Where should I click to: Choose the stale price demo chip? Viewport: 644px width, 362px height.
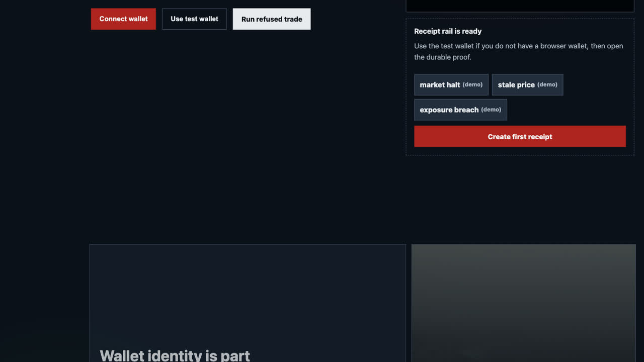pyautogui.click(x=527, y=85)
